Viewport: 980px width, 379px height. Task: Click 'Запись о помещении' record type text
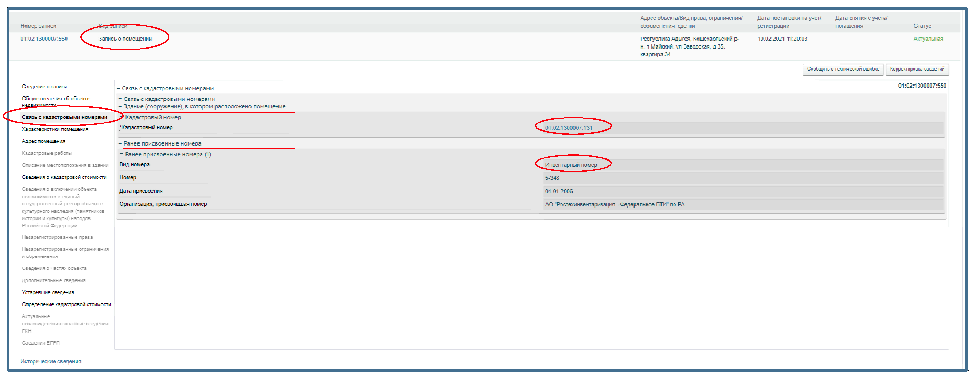125,39
